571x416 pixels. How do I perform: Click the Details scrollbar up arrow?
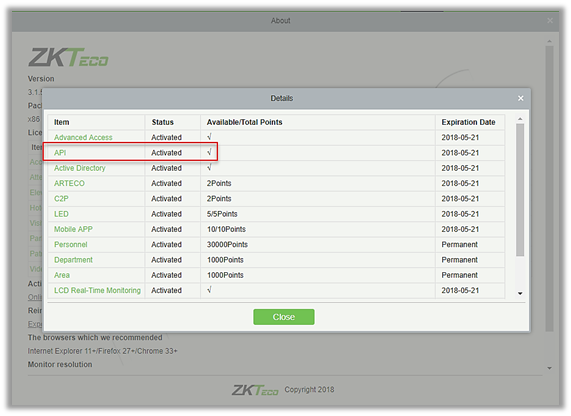520,119
